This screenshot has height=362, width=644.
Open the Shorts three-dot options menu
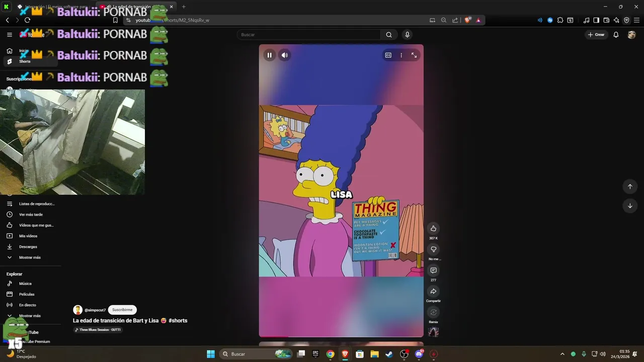(x=401, y=55)
